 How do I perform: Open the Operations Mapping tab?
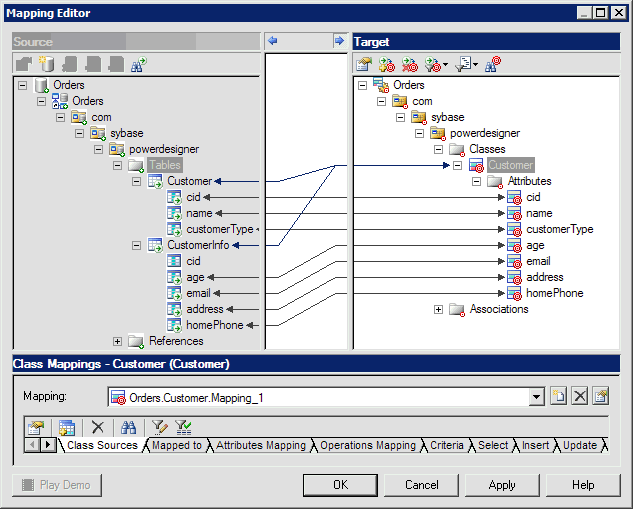(368, 445)
